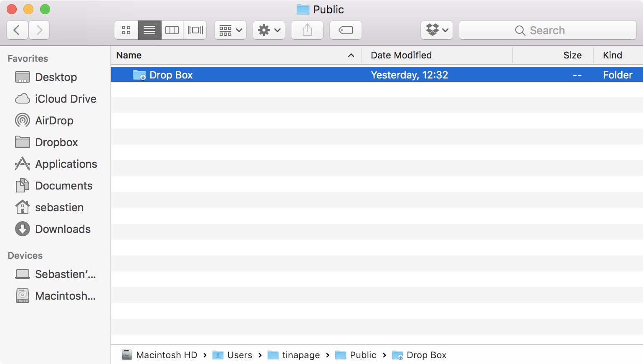The image size is (643, 364).
Task: Switch to icon view
Action: click(x=126, y=30)
